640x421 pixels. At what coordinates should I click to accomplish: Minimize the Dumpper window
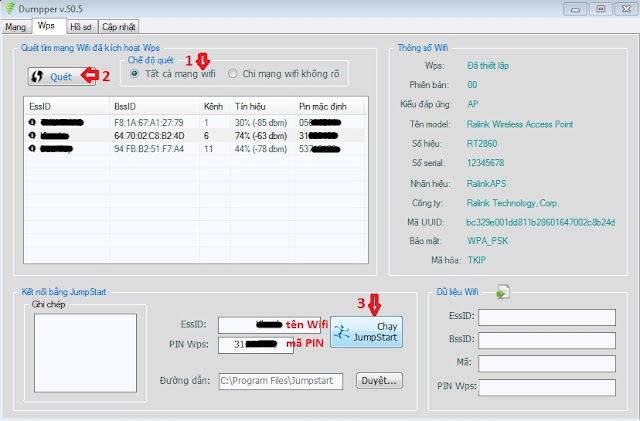(x=576, y=9)
